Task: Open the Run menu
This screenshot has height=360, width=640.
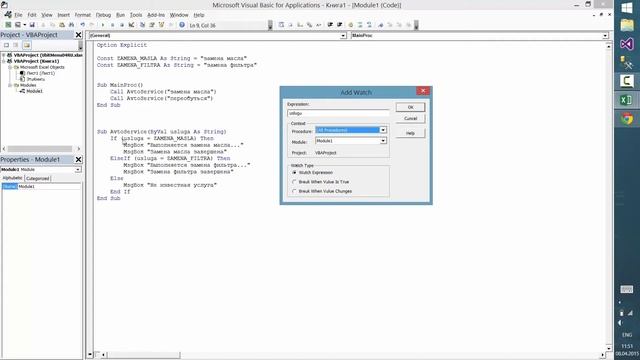Action: pos(120,15)
